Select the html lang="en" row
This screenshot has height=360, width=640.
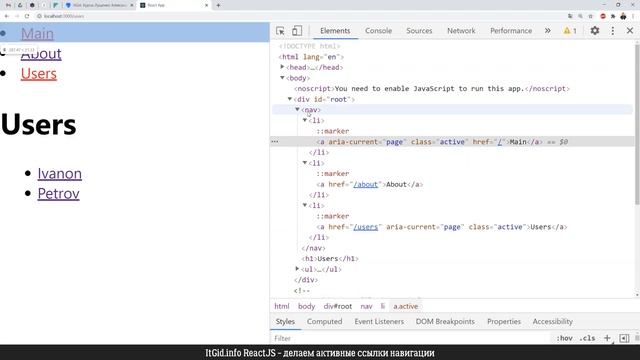click(x=311, y=57)
